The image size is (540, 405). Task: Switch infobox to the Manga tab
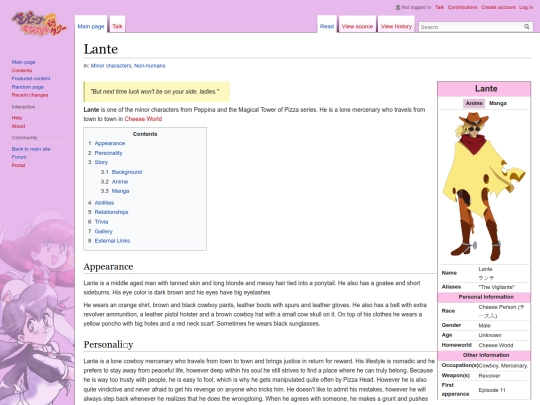(498, 103)
